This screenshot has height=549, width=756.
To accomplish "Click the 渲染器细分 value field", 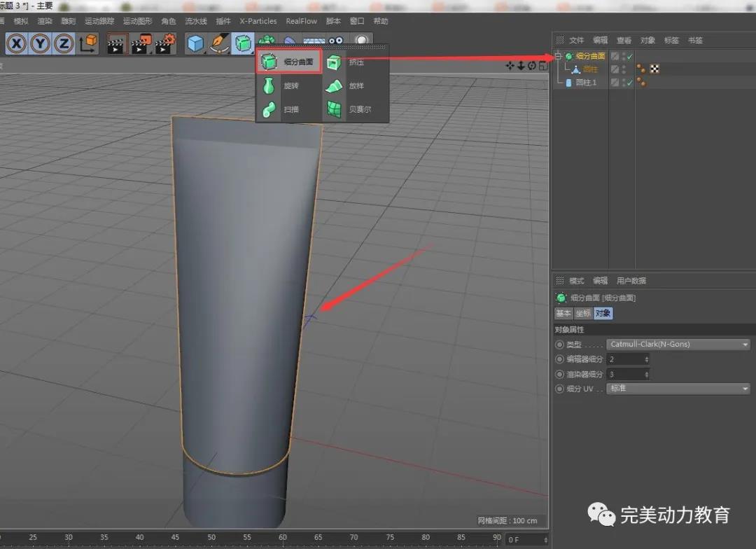I will tap(625, 375).
